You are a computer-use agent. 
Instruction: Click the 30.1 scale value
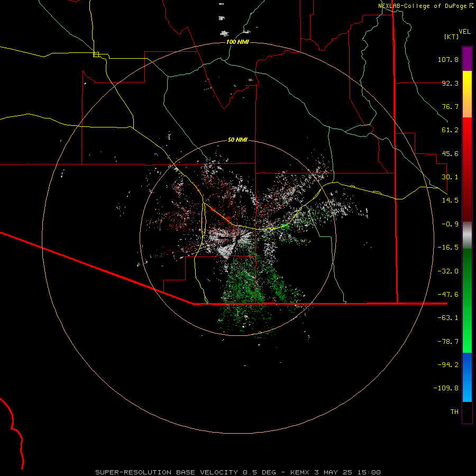tap(450, 177)
